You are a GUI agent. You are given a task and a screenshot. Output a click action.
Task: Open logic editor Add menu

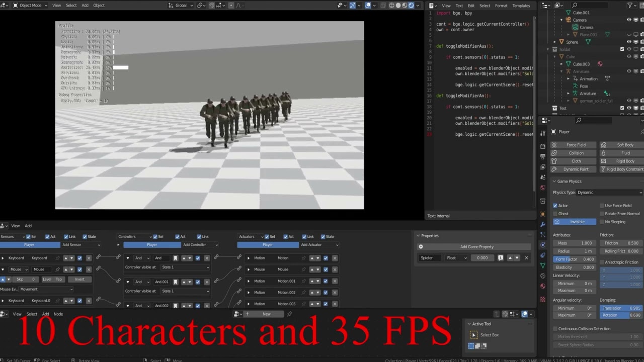tap(28, 226)
